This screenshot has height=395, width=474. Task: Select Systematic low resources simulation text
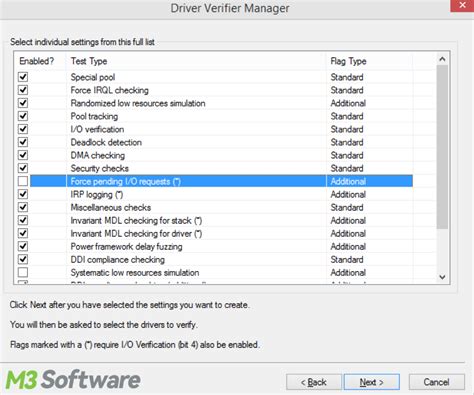coord(135,272)
